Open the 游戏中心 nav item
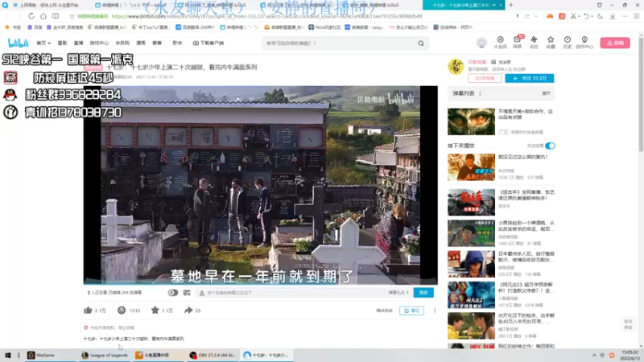This screenshot has width=644, height=362. point(99,43)
